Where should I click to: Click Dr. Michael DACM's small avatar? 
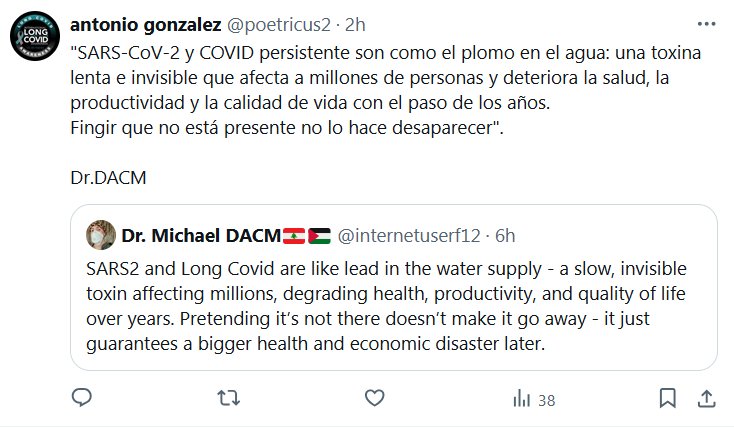(98, 236)
